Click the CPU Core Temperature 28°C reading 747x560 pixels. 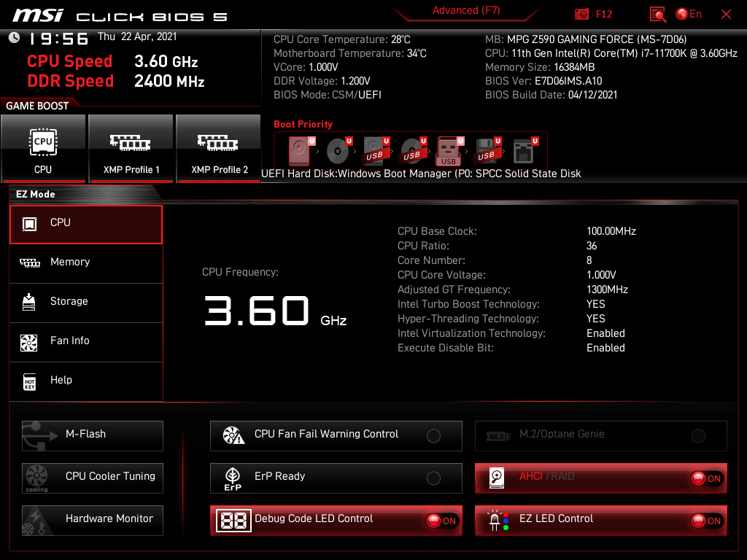click(342, 39)
